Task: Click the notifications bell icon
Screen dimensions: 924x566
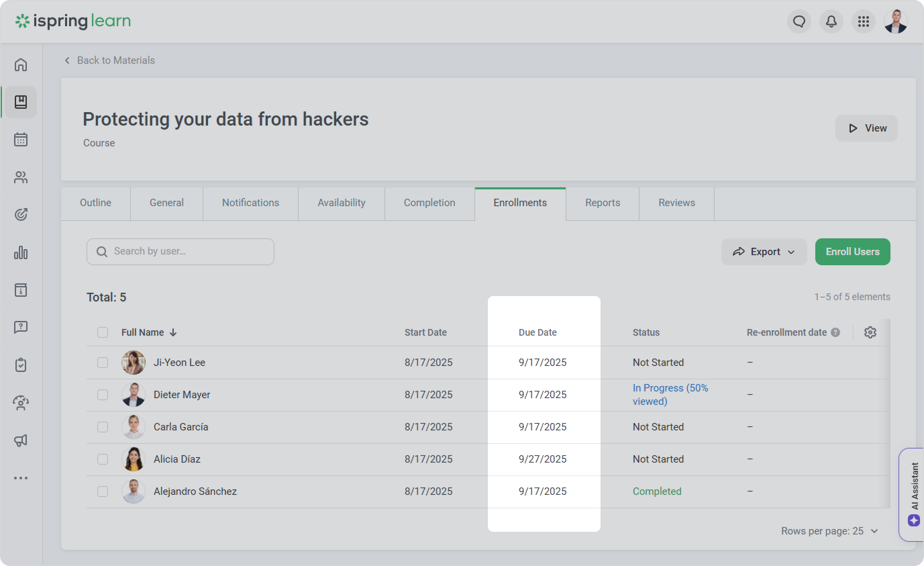Action: 831,21
